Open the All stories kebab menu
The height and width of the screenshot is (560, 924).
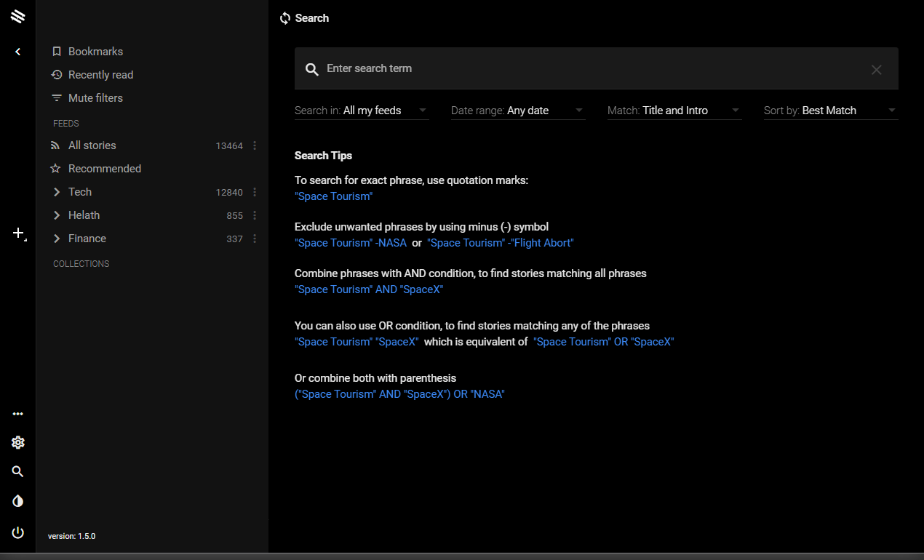coord(255,145)
